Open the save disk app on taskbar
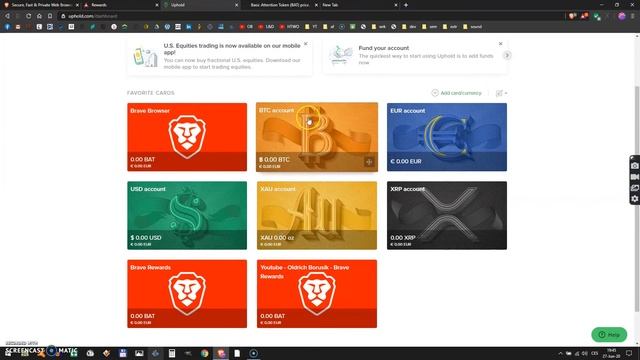 [x=122, y=353]
